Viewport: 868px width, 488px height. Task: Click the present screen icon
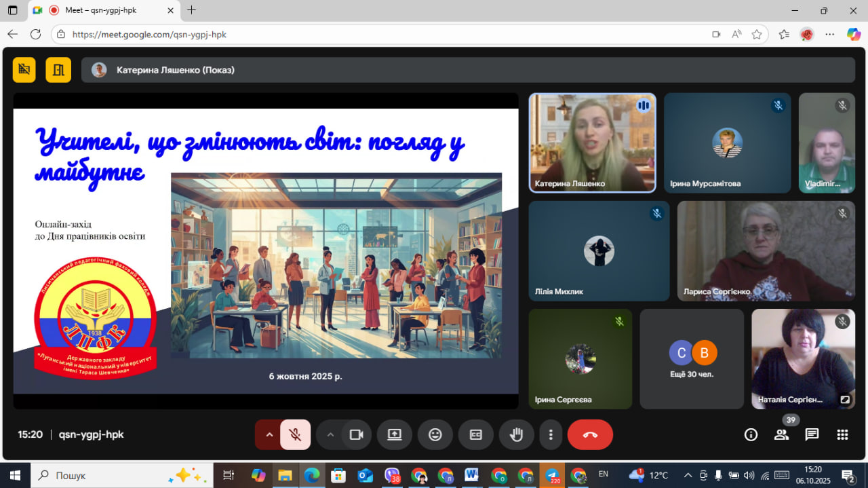click(395, 435)
